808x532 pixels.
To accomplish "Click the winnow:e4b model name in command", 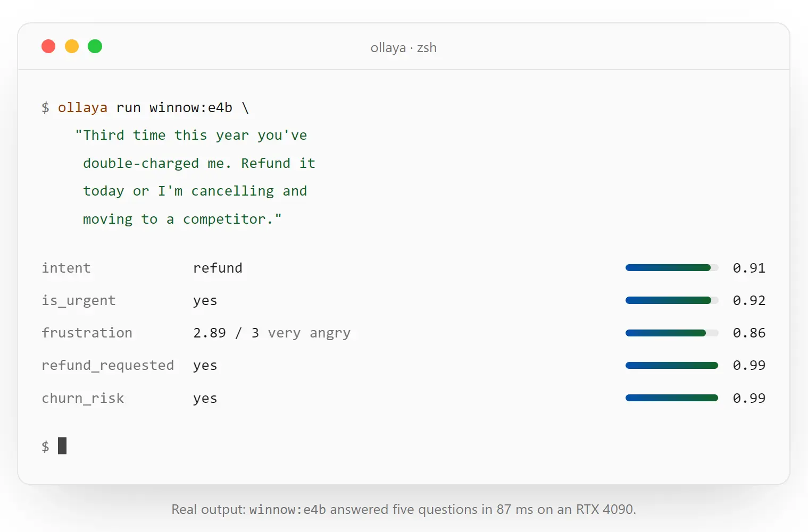I will pyautogui.click(x=191, y=108).
